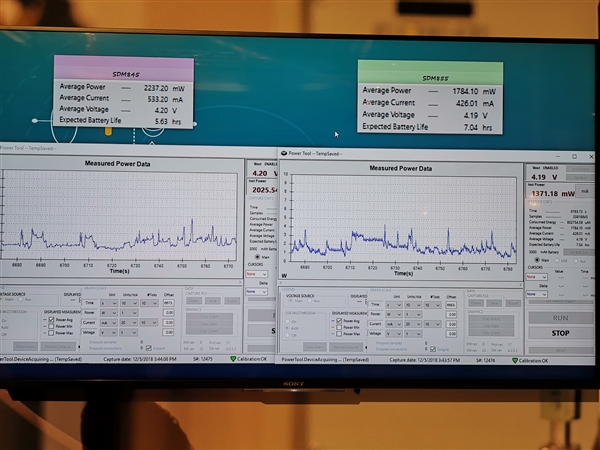Click Copy Graph button in right window
Image resolution: width=600 pixels, height=450 pixels.
(491, 318)
